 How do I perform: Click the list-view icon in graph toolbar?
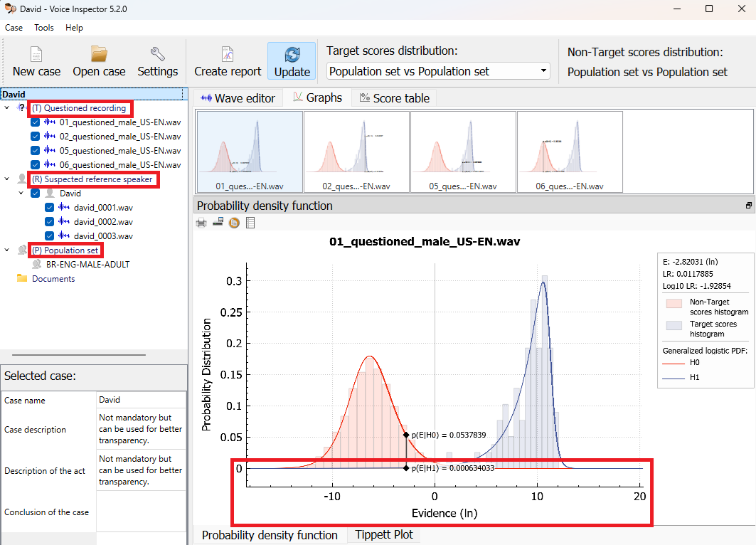click(250, 223)
